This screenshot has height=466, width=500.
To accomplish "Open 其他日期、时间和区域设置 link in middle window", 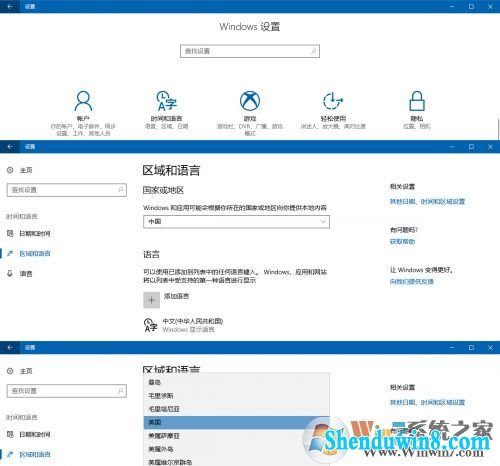I will click(427, 201).
